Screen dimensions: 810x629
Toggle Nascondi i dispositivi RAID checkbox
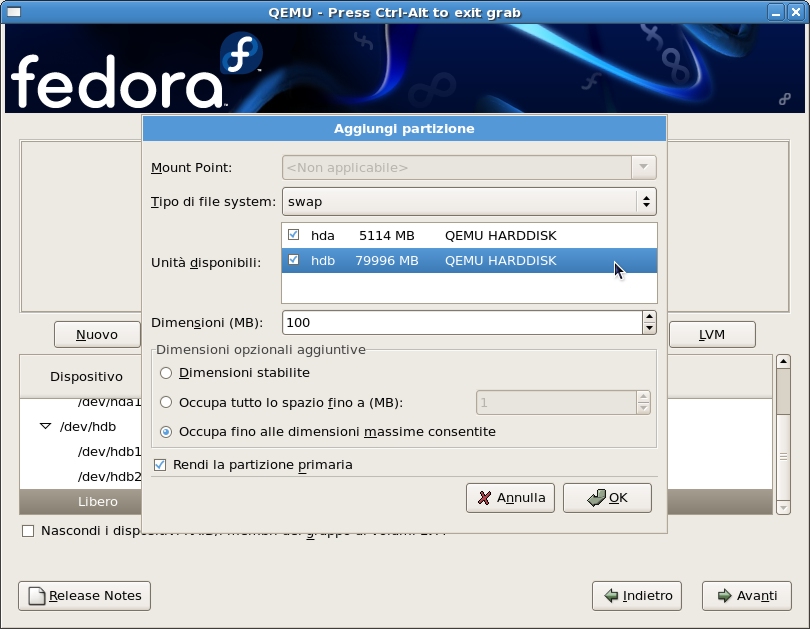click(x=28, y=531)
